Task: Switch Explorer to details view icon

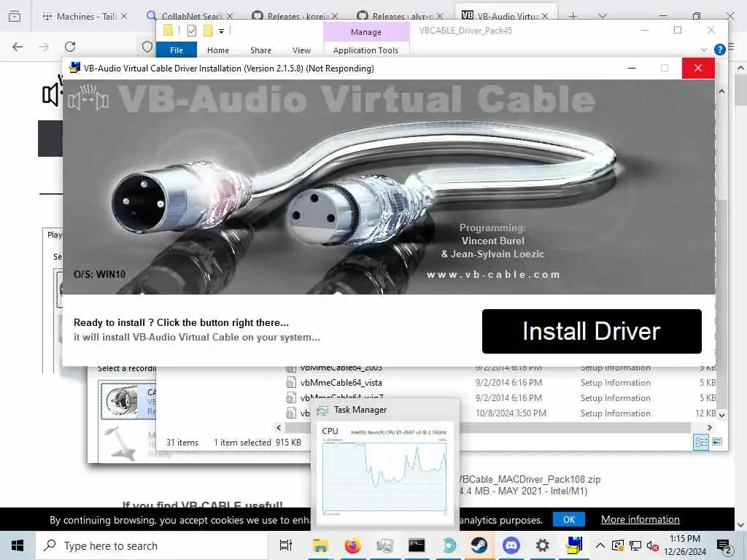Action: (701, 442)
